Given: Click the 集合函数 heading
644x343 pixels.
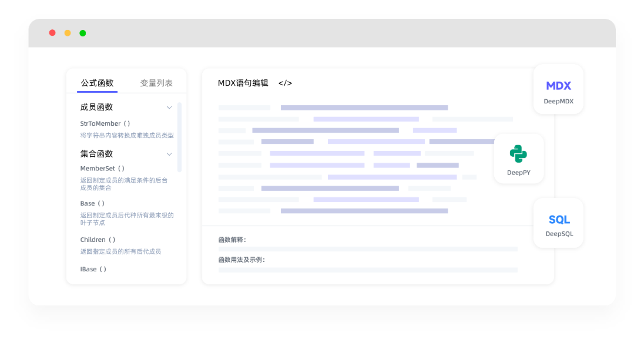Looking at the screenshot, I should [96, 154].
